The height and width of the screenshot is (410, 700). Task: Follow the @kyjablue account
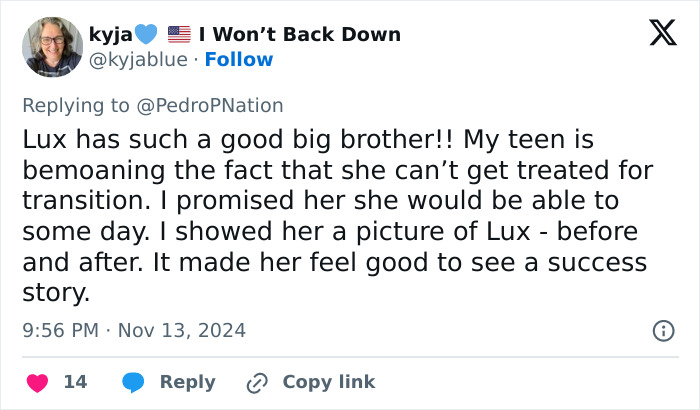click(239, 60)
